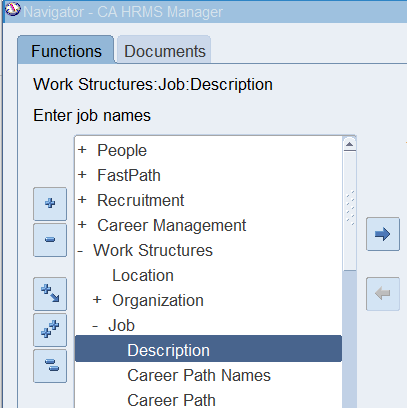Expand the People tree node
Viewport: 407px width, 408px height.
pyautogui.click(x=82, y=150)
